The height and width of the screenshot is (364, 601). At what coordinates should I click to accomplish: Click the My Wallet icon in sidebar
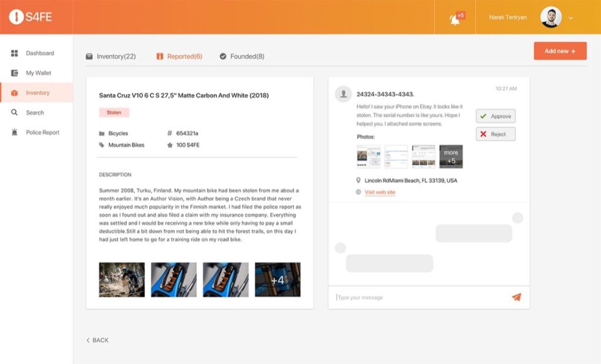tap(15, 73)
